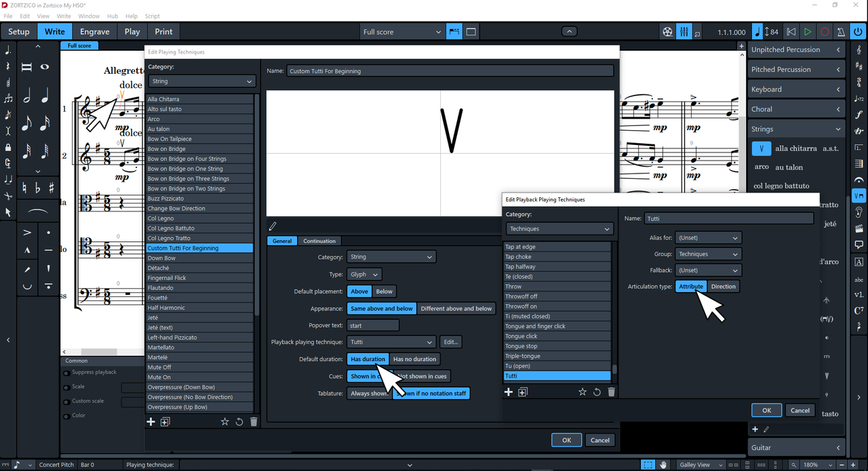
Task: Enable the Color property switch
Action: click(66, 416)
